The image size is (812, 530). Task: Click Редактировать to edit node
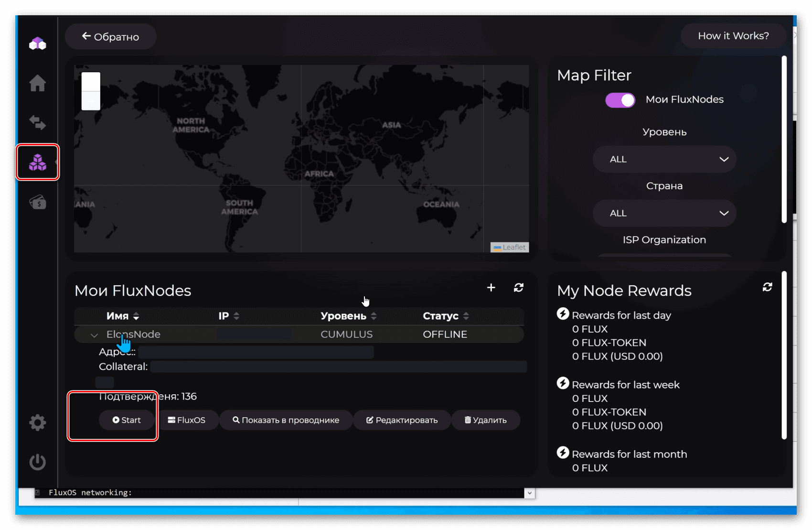(x=402, y=420)
